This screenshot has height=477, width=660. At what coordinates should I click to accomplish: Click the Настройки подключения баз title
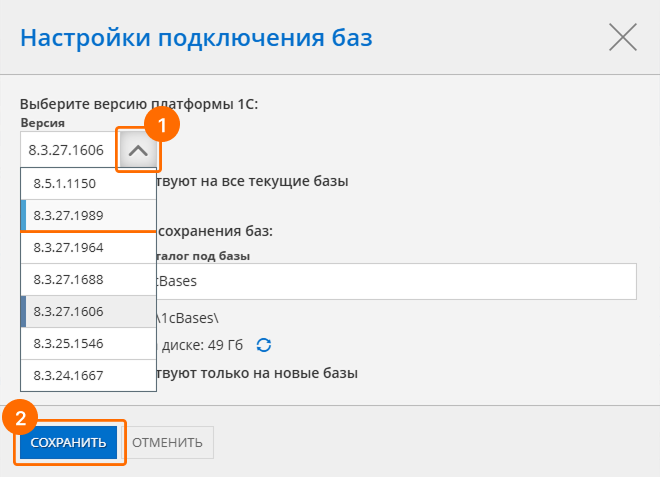click(196, 39)
